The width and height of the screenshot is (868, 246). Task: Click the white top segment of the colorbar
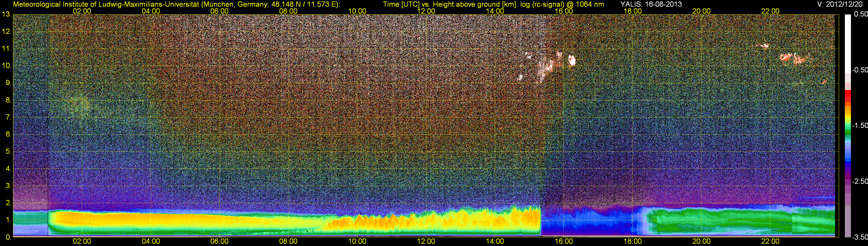[848, 44]
